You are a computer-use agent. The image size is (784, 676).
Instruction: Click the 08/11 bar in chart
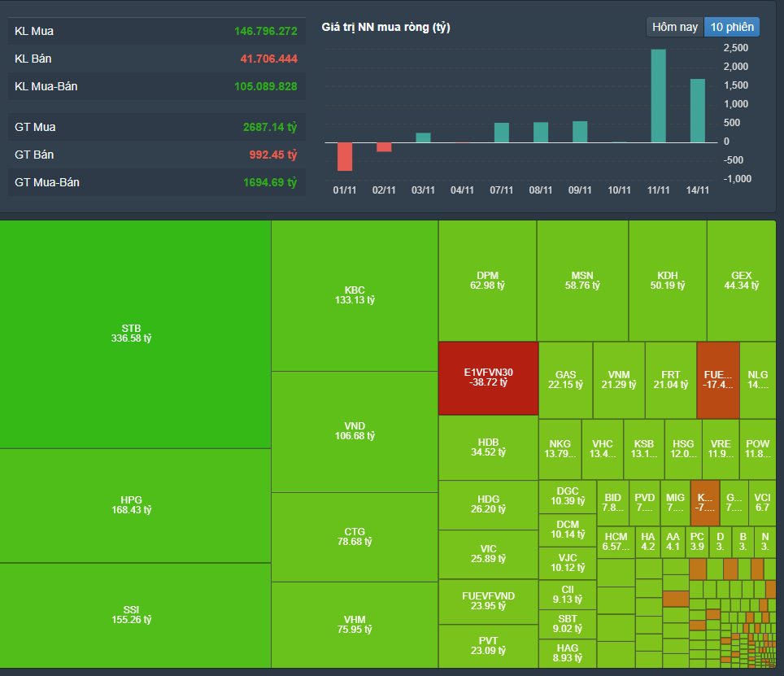click(541, 133)
